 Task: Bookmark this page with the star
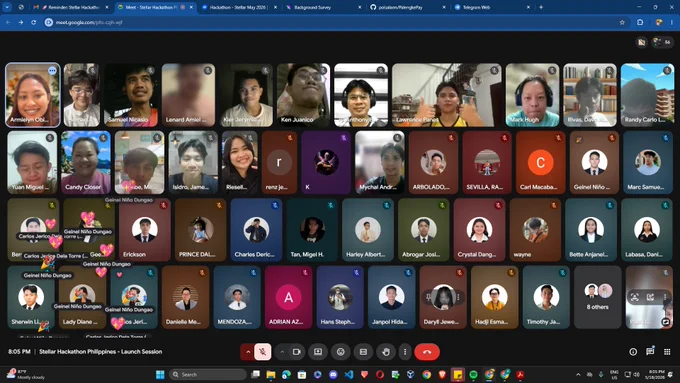click(x=622, y=22)
